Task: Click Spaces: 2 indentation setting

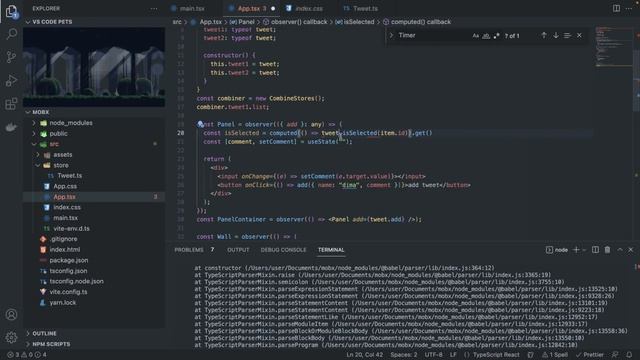Action: click(x=404, y=355)
